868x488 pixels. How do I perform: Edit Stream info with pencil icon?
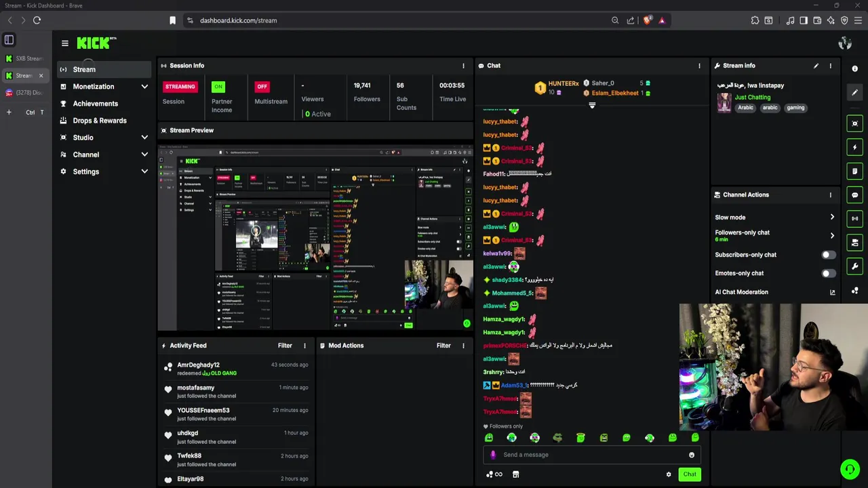pyautogui.click(x=816, y=66)
